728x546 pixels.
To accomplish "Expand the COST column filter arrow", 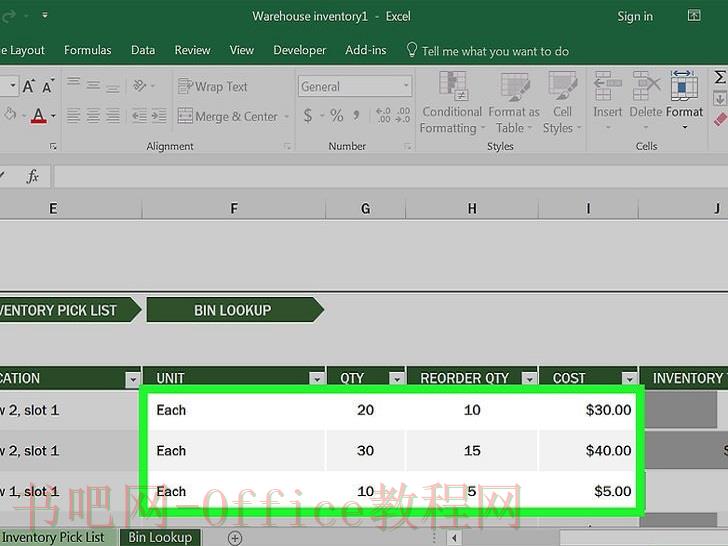I will (x=629, y=379).
